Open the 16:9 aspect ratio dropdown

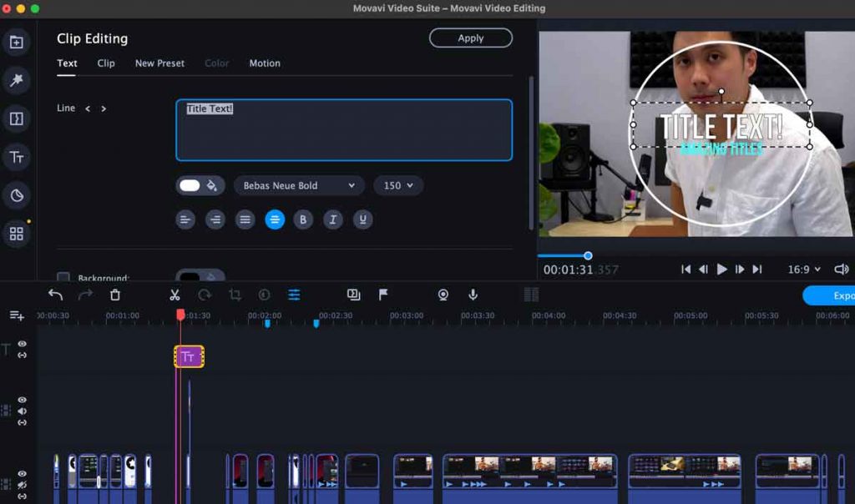(x=802, y=269)
